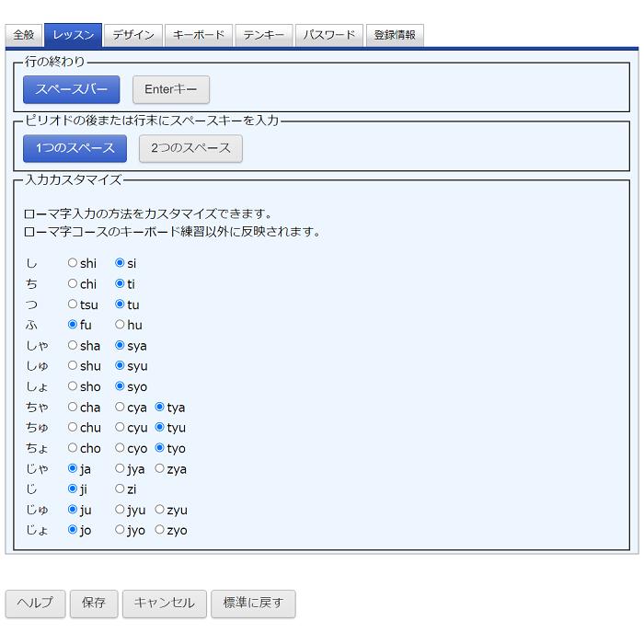Select the cha radio option
Screen dimensions: 644x644
click(73, 407)
